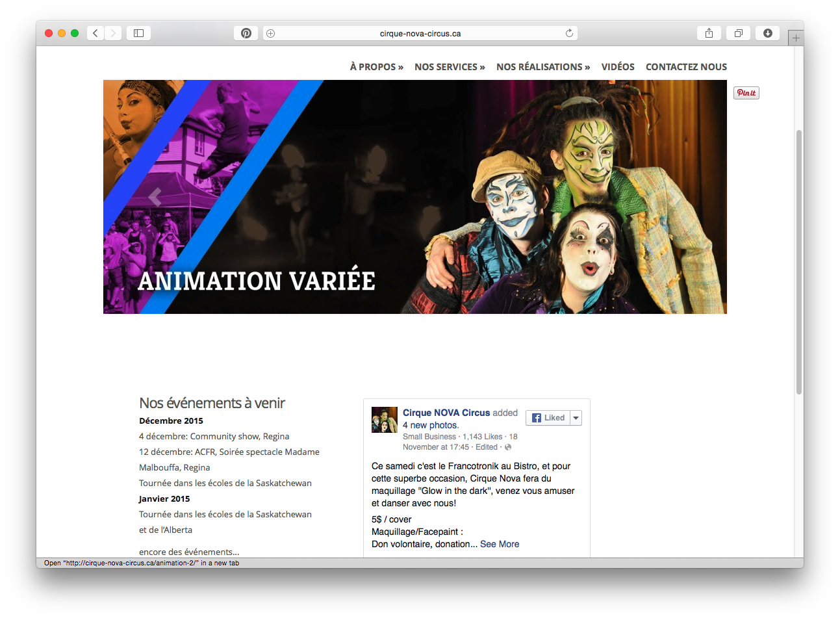This screenshot has width=840, height=620.
Task: Open a new tab with plus button
Action: coord(796,38)
